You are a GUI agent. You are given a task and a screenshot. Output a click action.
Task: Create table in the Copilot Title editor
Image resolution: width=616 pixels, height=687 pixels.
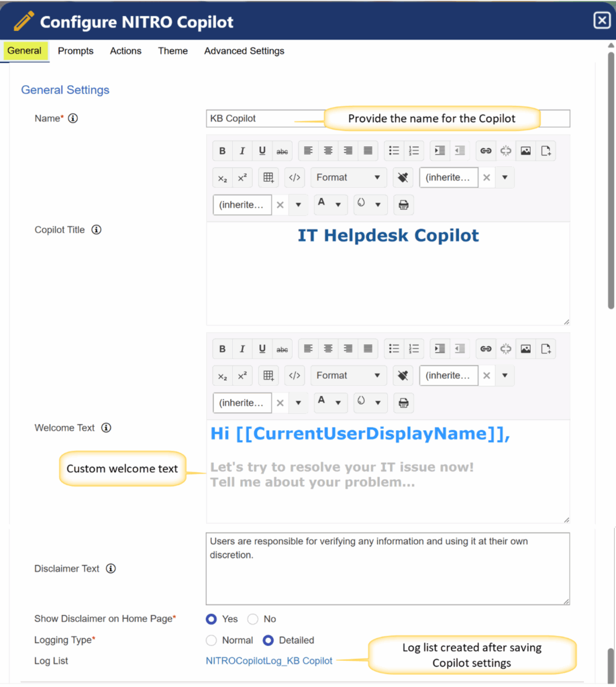(268, 177)
